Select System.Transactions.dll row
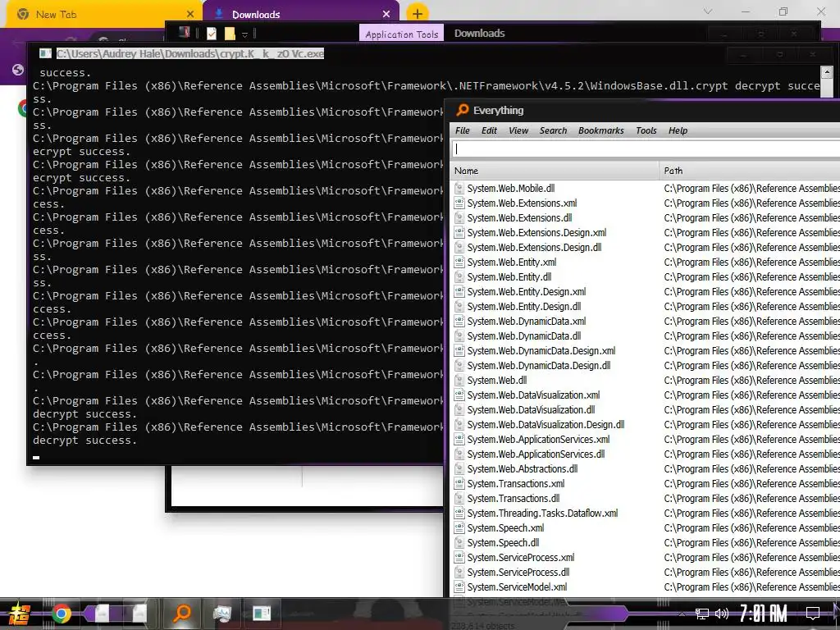Viewport: 840px width, 630px height. coord(645,498)
